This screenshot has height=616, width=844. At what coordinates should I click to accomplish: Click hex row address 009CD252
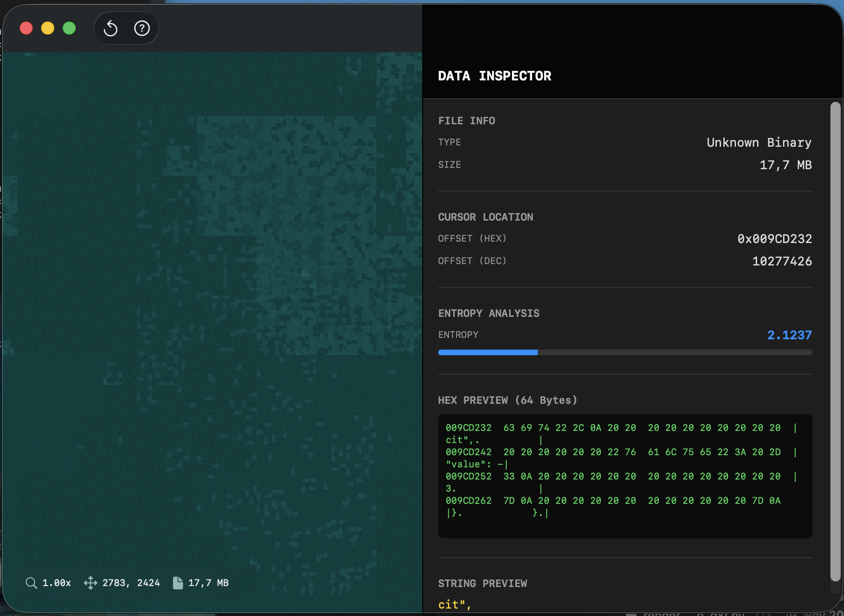click(x=469, y=476)
